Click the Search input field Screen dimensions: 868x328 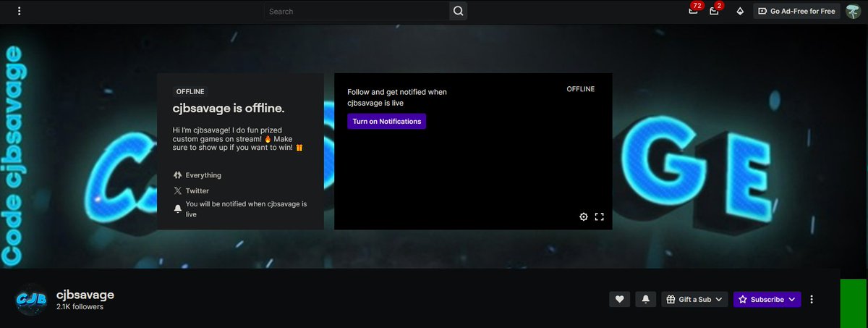(x=356, y=11)
